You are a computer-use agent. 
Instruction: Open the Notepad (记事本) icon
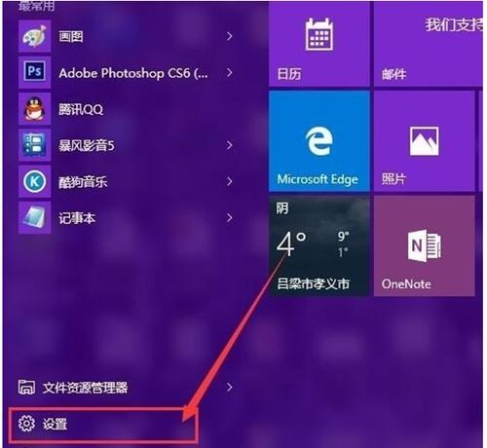34,218
